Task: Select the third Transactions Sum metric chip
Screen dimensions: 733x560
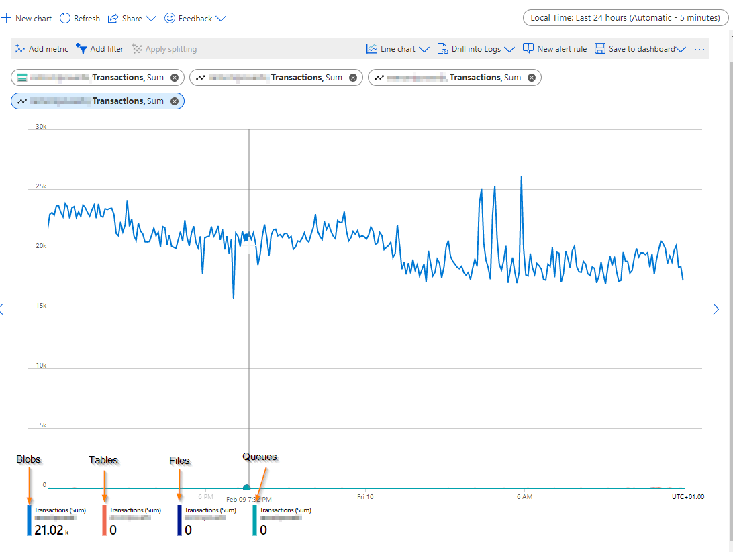Action: click(454, 78)
